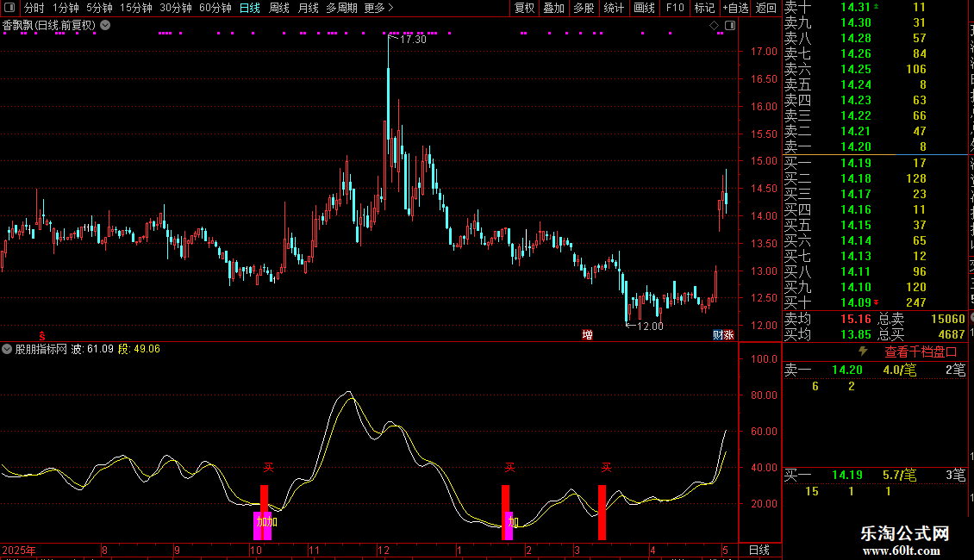Open the dropdown beside 香飘飘 title

click(x=106, y=25)
